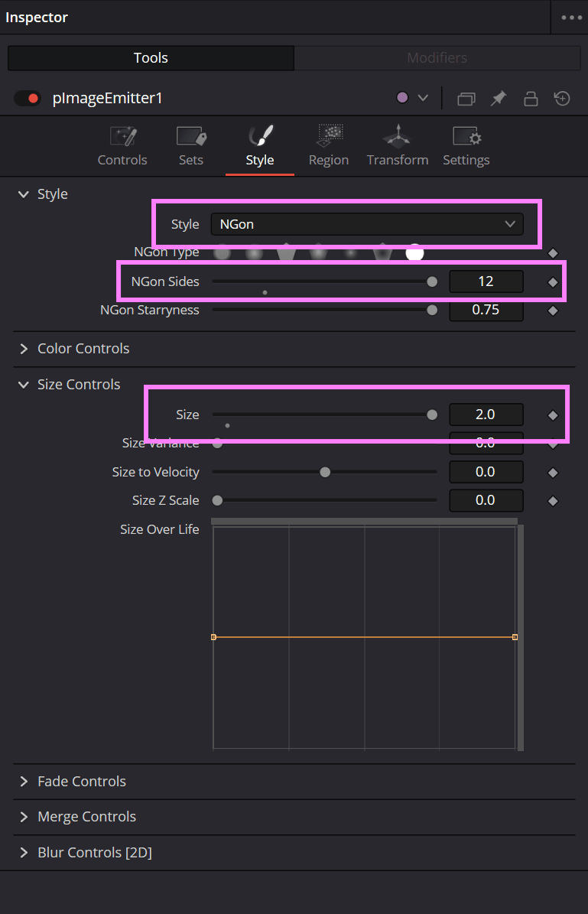Select the currently highlighted NGon Type preset
Viewport: 588px width, 914px height.
(414, 252)
